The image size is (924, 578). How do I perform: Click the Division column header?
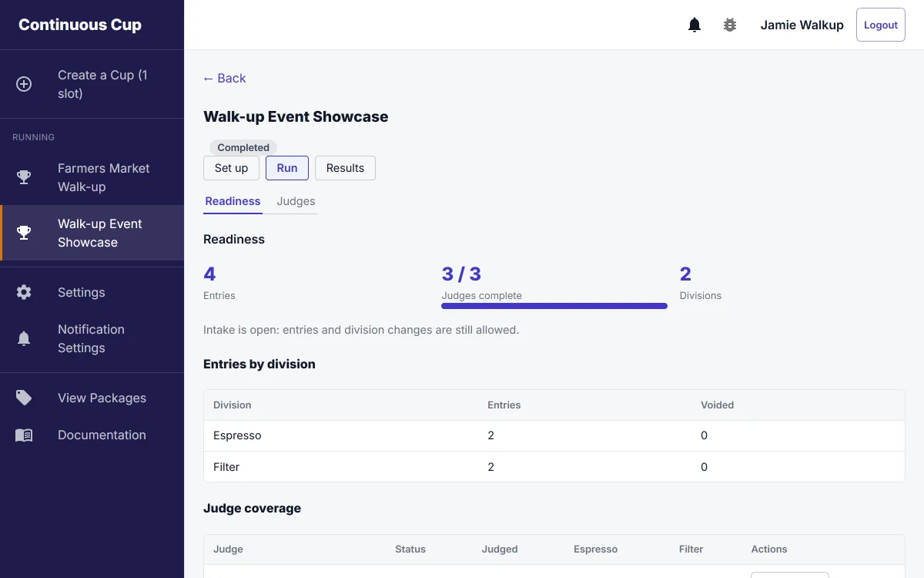click(x=233, y=405)
